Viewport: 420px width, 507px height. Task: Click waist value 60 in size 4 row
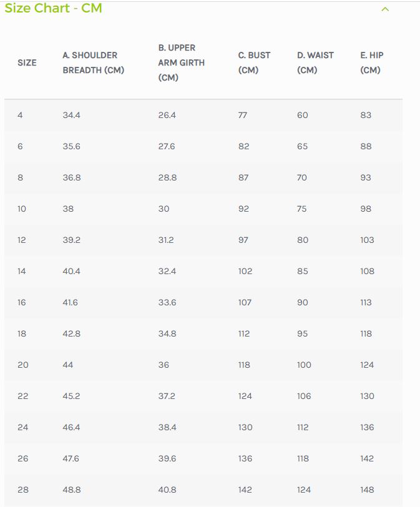click(303, 115)
